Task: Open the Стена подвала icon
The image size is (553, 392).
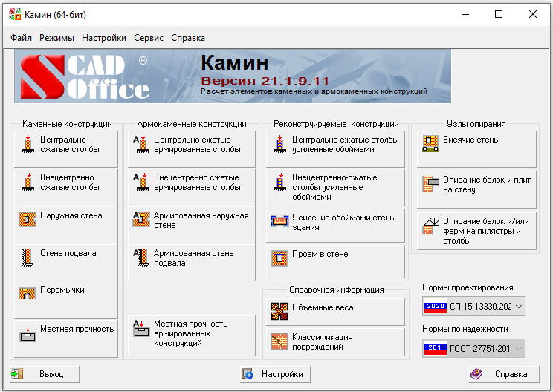Action: (28, 257)
